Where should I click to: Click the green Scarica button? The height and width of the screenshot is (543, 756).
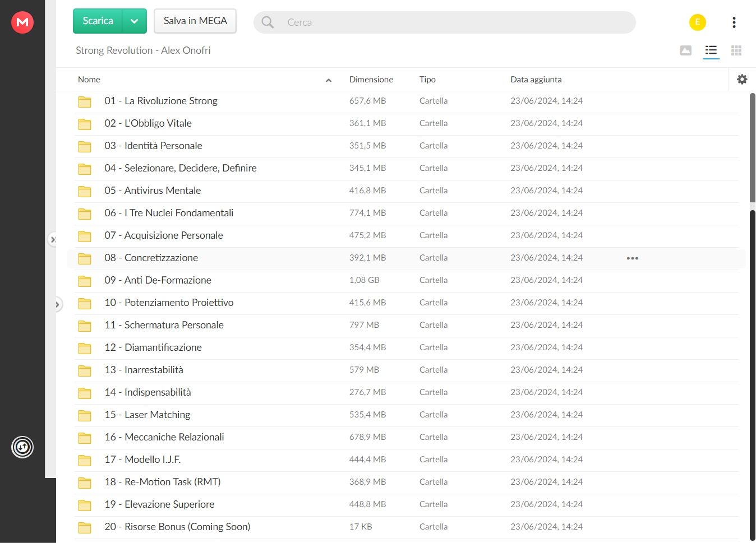coord(98,21)
